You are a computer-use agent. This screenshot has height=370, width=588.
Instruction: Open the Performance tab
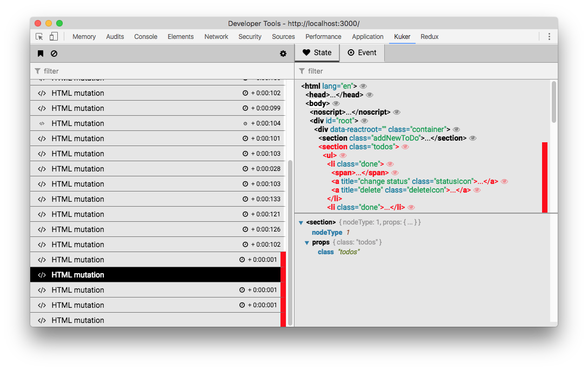[323, 36]
